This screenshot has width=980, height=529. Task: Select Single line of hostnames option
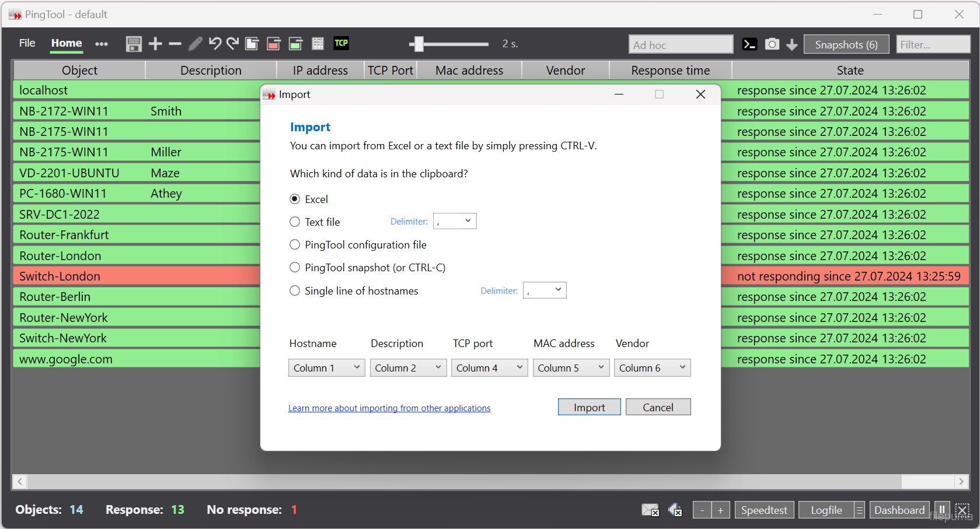click(x=295, y=290)
